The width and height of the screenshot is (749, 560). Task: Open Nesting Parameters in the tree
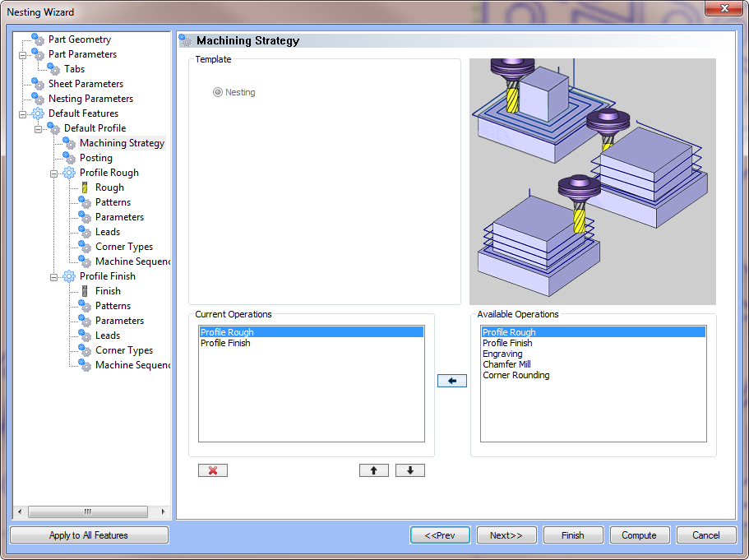click(90, 99)
